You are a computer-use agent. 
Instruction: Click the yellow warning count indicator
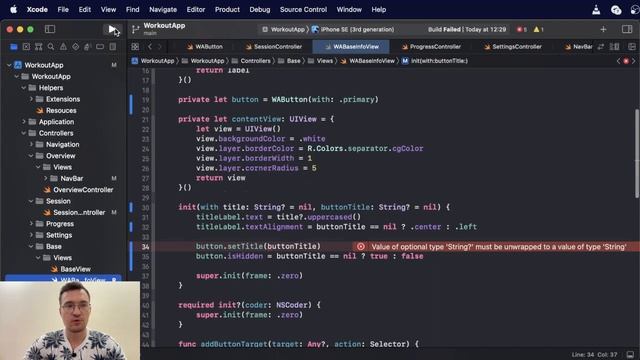(x=538, y=29)
